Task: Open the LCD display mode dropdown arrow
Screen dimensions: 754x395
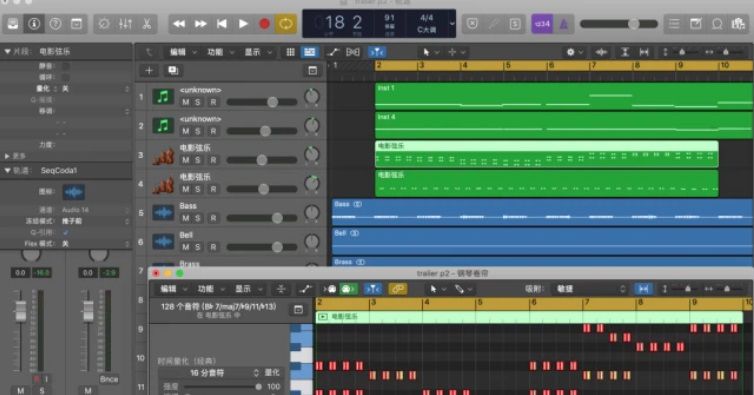Action: point(452,24)
